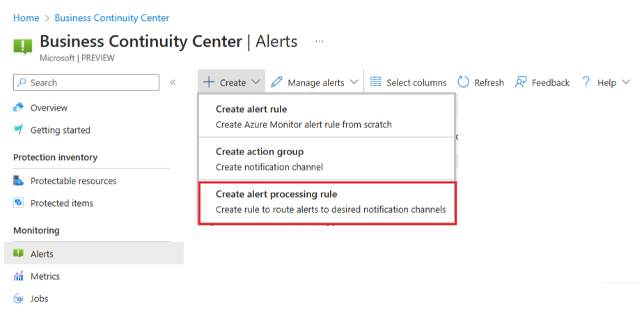Click the Protected items icon

(19, 203)
